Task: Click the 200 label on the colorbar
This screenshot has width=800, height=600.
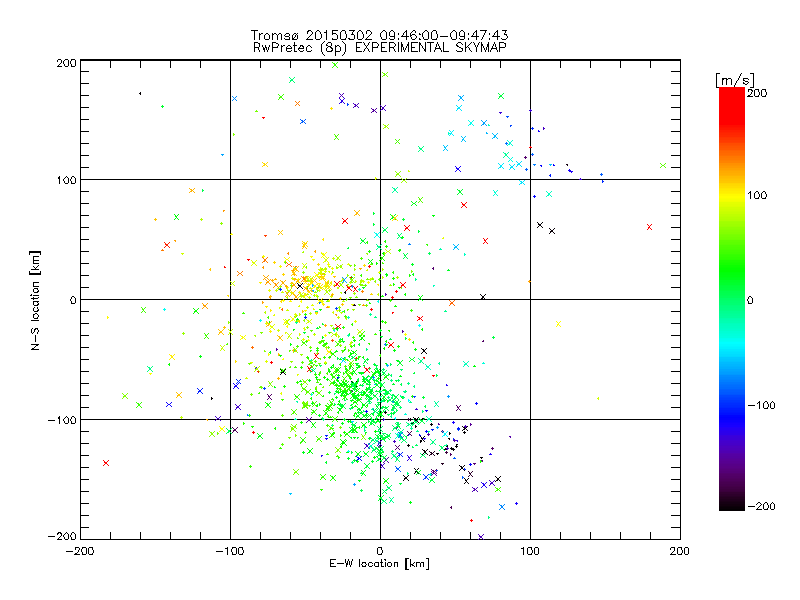Action: click(x=757, y=93)
